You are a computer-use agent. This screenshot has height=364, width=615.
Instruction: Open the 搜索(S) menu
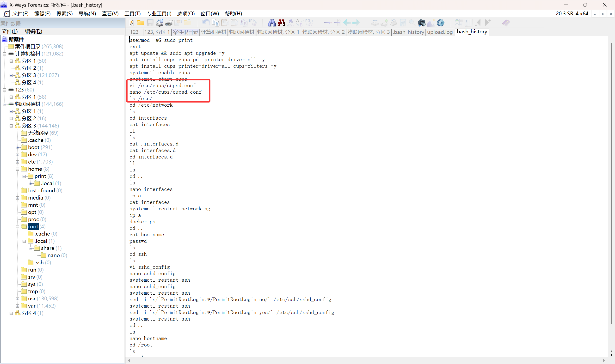[x=64, y=13]
